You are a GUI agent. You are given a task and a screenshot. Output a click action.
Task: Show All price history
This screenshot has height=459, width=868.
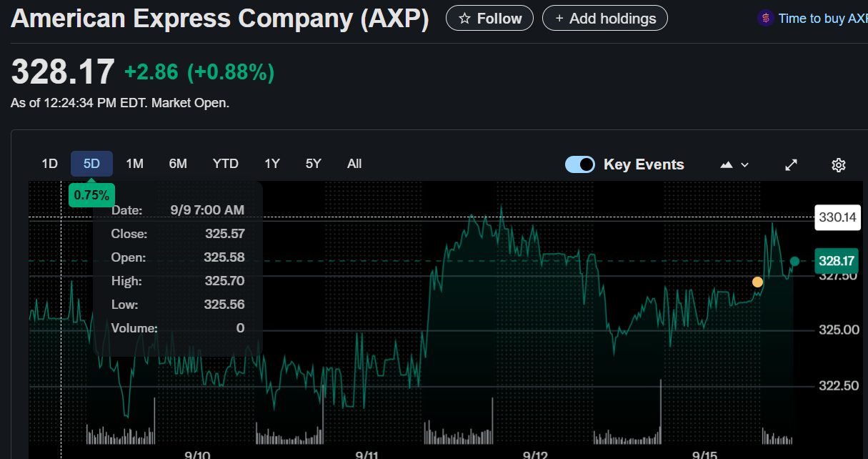coord(354,164)
